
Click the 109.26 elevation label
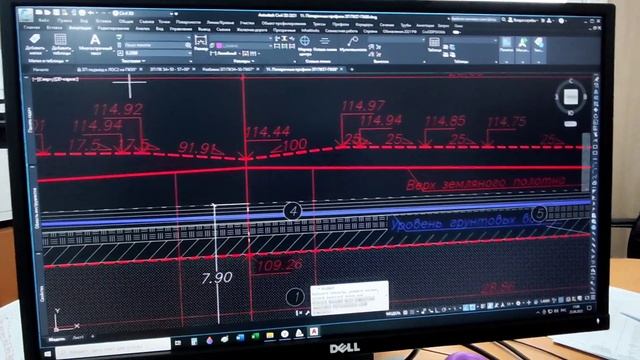(x=280, y=266)
